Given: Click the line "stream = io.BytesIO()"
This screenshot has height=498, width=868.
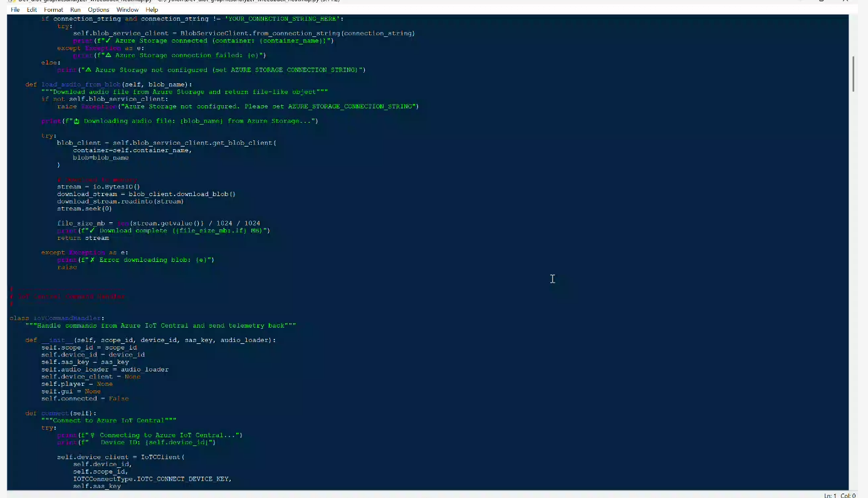Looking at the screenshot, I should [98, 187].
